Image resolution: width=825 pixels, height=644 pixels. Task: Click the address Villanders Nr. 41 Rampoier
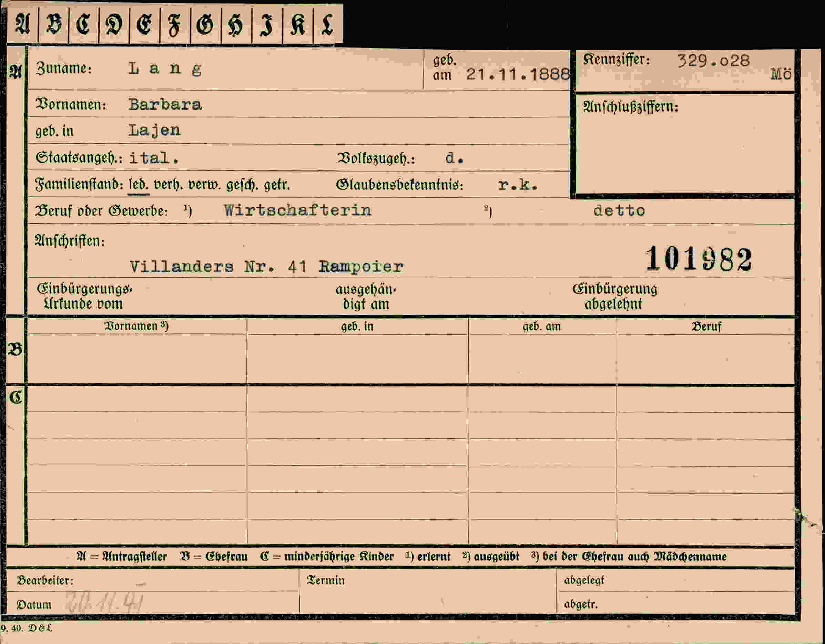(266, 267)
